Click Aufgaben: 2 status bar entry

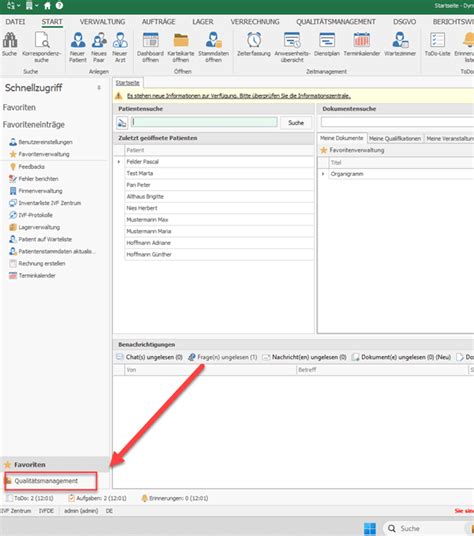tap(97, 498)
